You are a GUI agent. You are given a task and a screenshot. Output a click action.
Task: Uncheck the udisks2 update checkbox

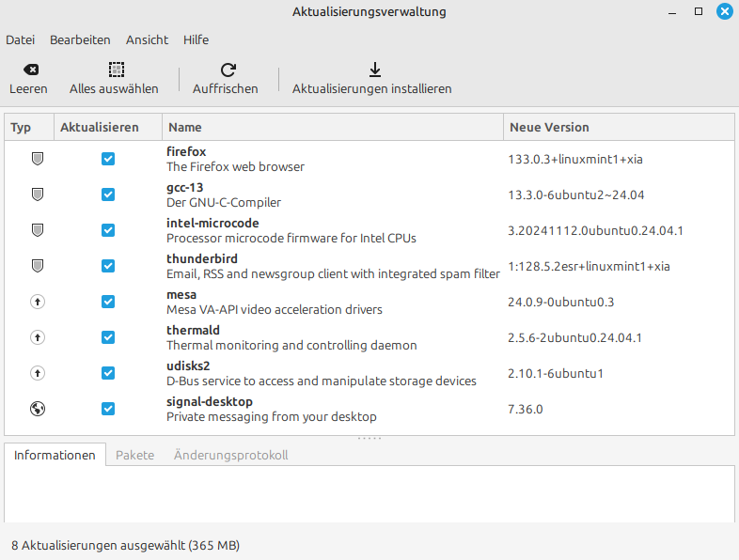tap(108, 373)
